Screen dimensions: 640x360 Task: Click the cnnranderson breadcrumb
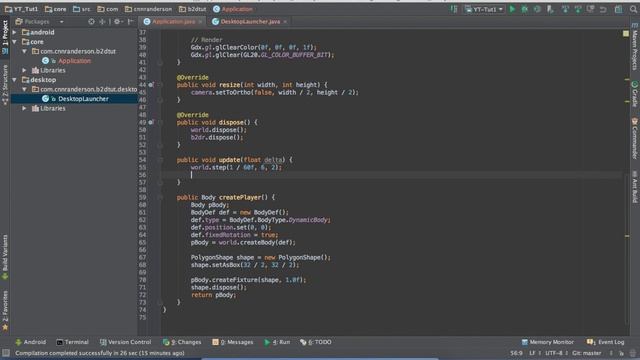pos(148,9)
